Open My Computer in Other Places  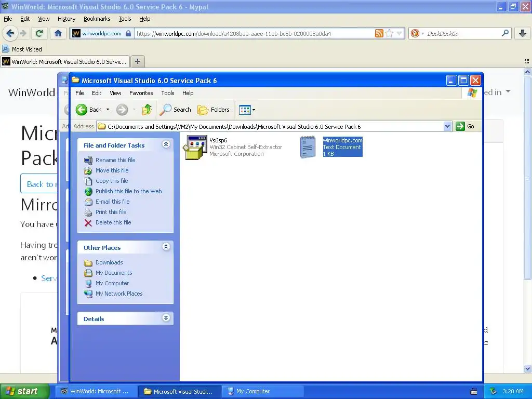click(x=112, y=283)
